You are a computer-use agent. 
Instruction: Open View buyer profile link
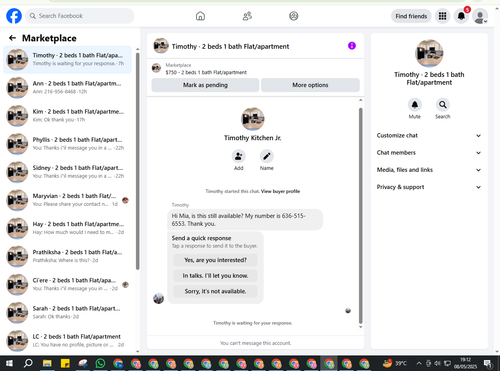(280, 191)
